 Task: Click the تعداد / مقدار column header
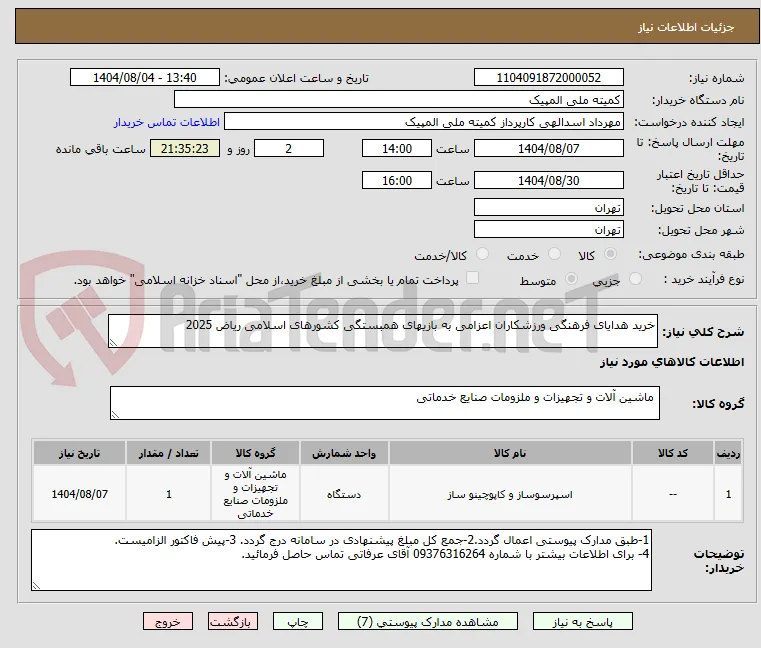(168, 453)
